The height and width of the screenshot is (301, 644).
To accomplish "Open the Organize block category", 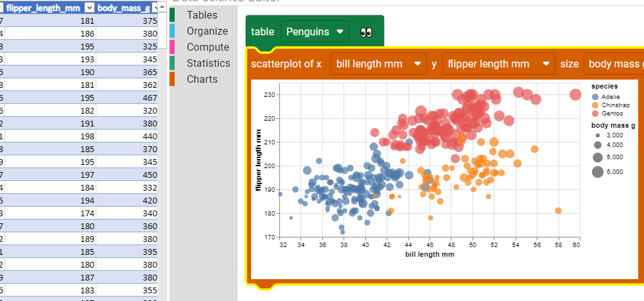I will tap(207, 31).
